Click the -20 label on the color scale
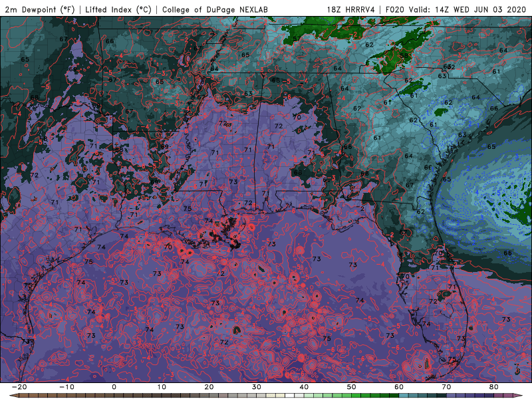 (19, 387)
